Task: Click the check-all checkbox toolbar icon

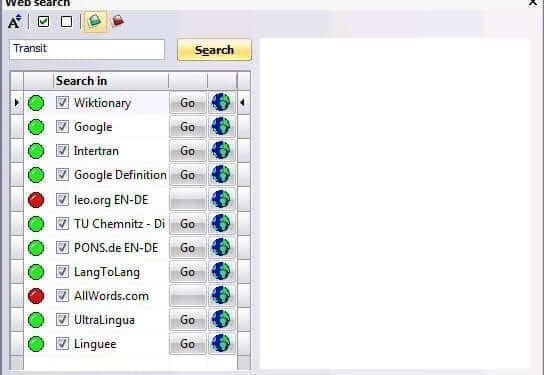Action: tap(43, 22)
